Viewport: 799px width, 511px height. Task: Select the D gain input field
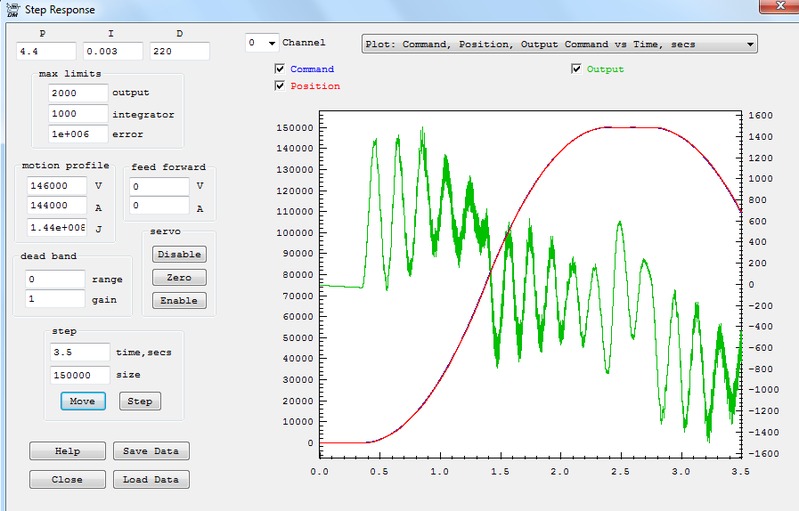[180, 51]
